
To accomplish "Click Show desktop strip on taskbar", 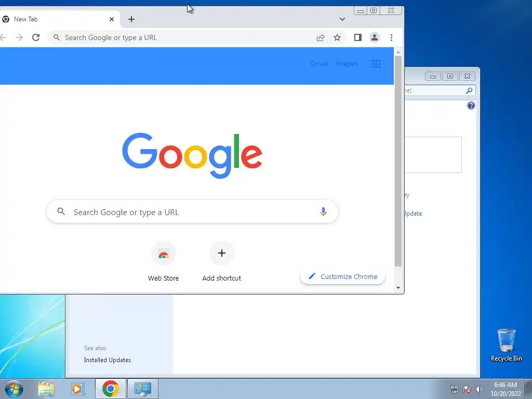I will click(528, 389).
